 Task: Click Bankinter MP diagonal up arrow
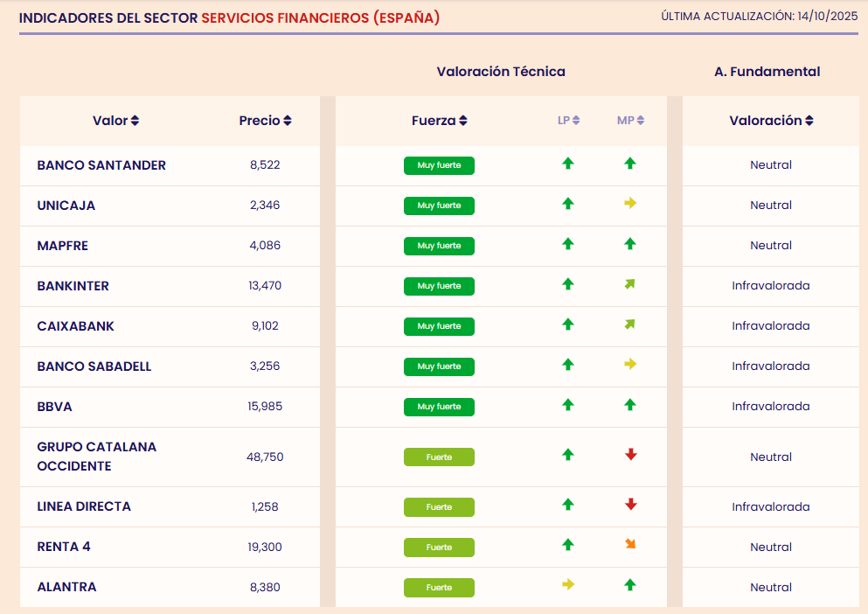tap(630, 284)
